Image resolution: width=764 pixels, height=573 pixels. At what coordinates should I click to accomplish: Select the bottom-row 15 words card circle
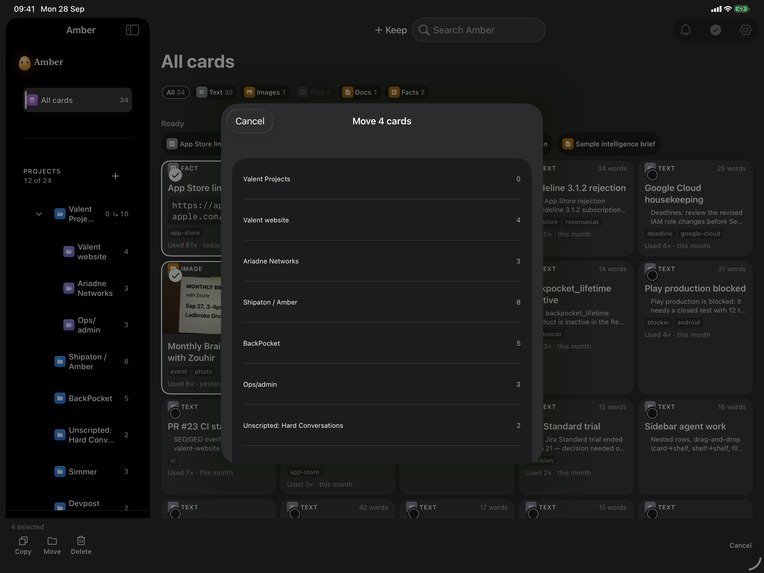click(x=533, y=513)
